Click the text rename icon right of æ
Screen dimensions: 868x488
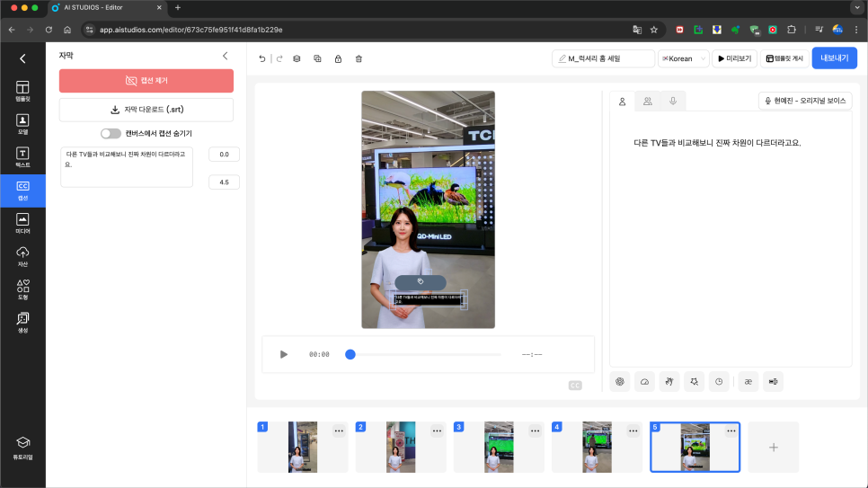tap(774, 382)
